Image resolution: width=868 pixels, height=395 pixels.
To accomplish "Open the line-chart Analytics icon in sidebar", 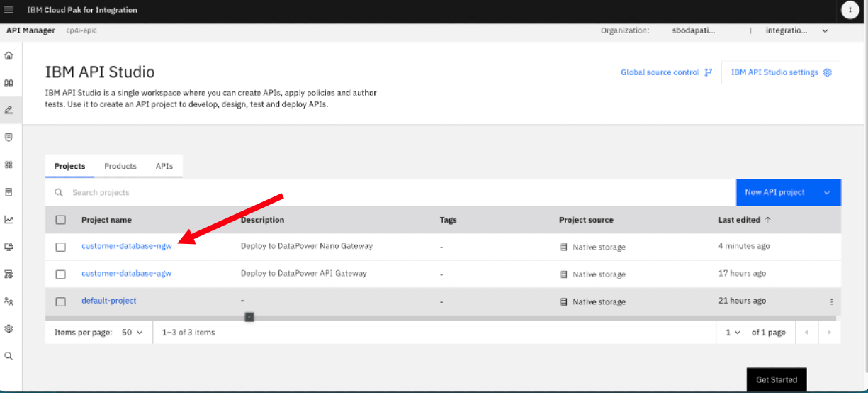I will [x=9, y=219].
